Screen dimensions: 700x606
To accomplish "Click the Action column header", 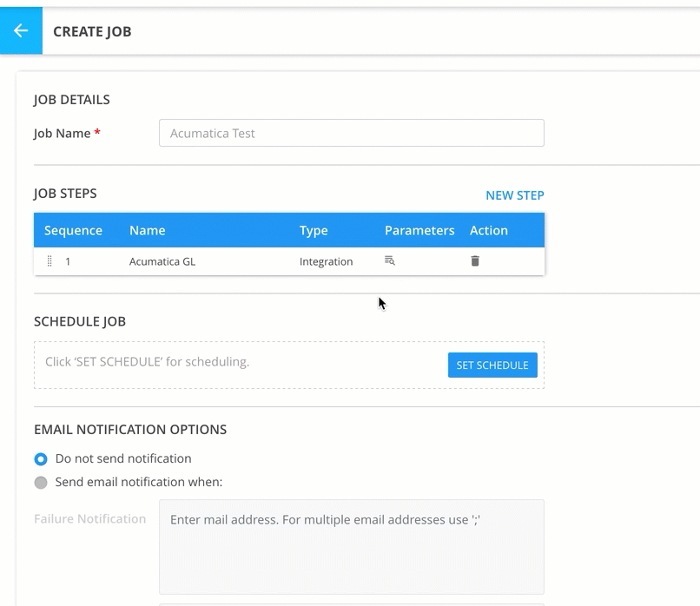I will pos(488,230).
